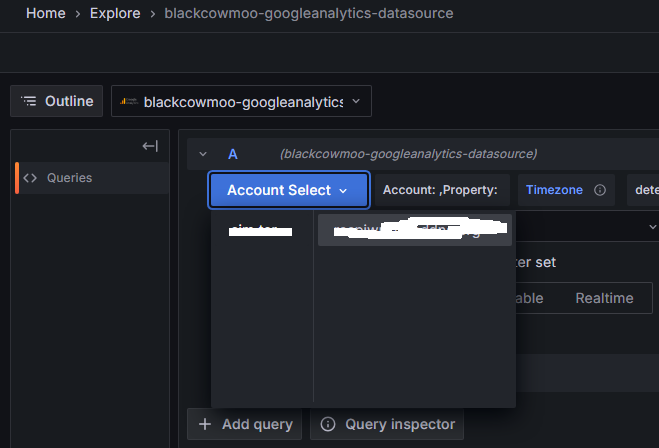Viewport: 659px width, 448px height.
Task: Open the Account Select dropdown
Action: (x=289, y=190)
